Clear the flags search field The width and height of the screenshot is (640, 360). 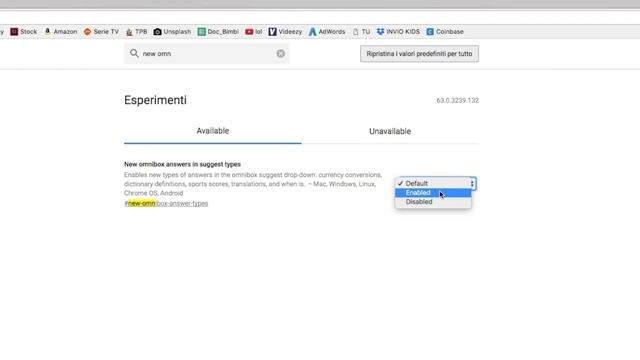(x=280, y=53)
